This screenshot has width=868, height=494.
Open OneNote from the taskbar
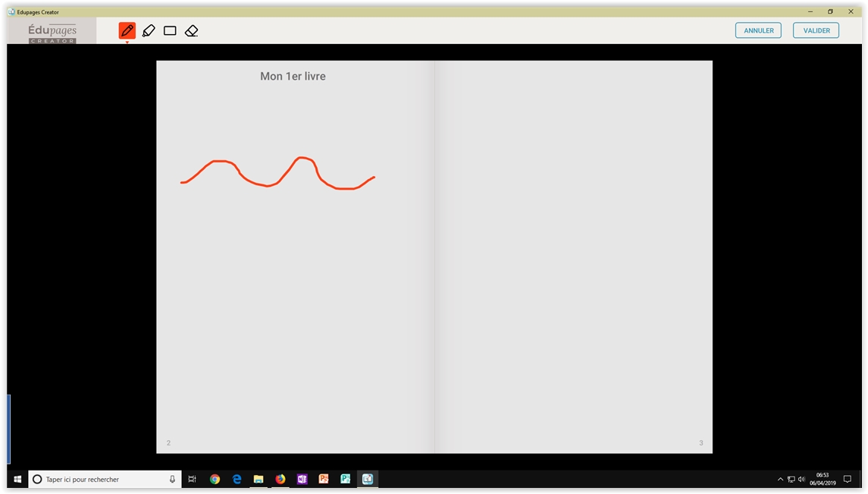[x=302, y=480]
